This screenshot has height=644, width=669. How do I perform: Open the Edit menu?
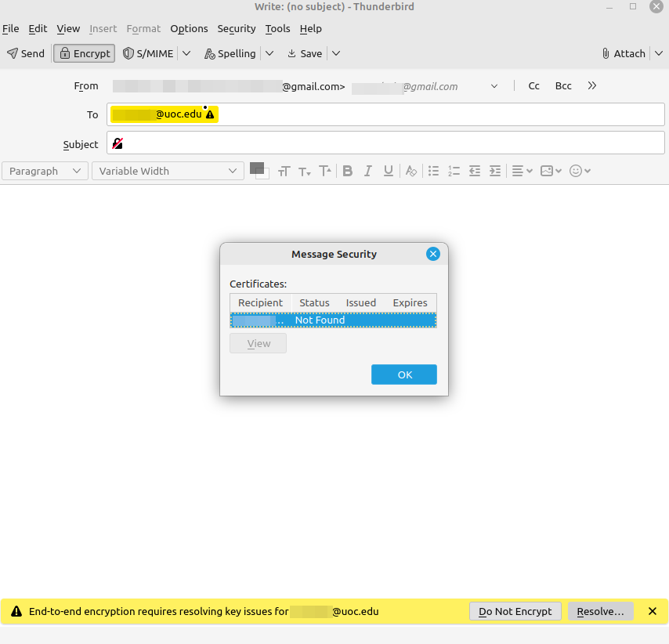pos(38,28)
